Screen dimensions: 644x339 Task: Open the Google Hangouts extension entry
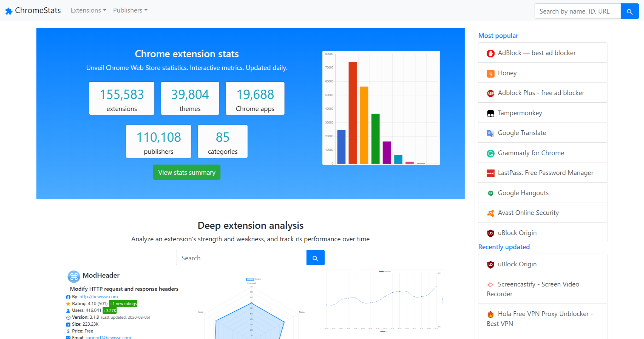[543, 193]
